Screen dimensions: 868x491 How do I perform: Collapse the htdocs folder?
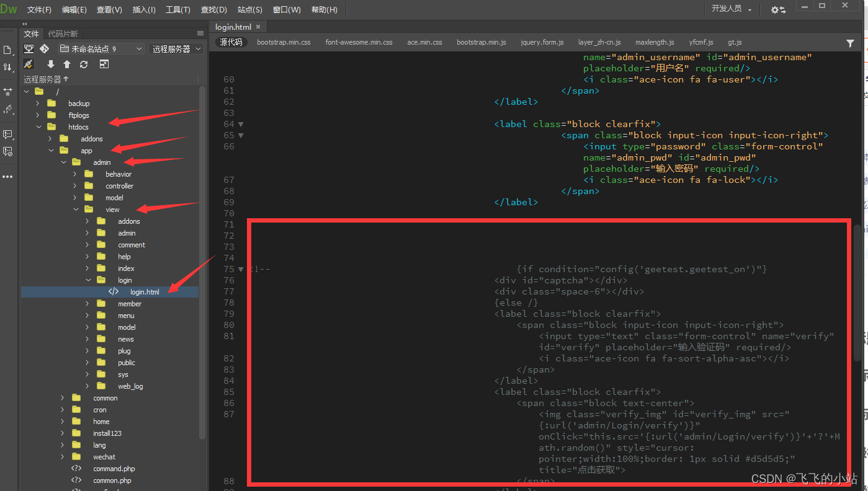tap(38, 127)
